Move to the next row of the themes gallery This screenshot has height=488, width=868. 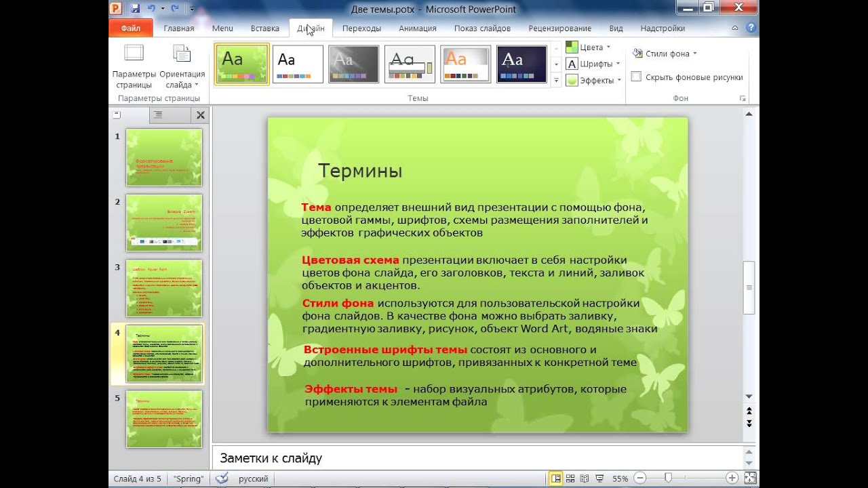(x=556, y=64)
